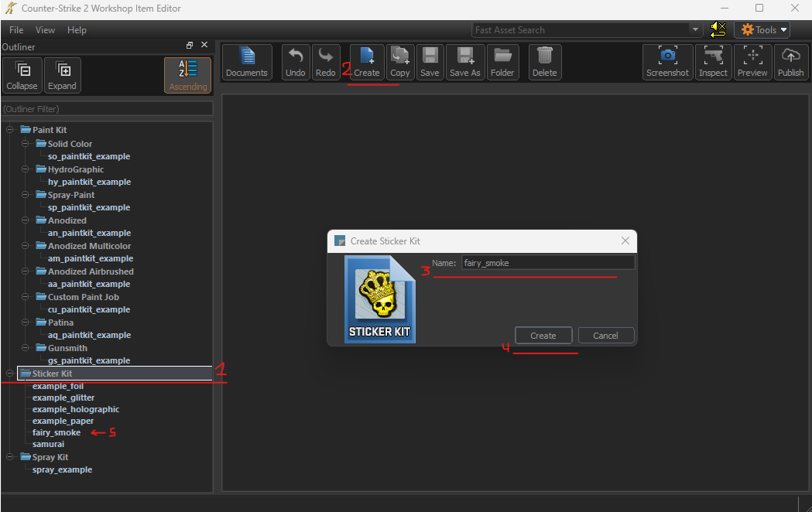The image size is (812, 512).
Task: Collapse the Solid Color folder
Action: point(25,143)
